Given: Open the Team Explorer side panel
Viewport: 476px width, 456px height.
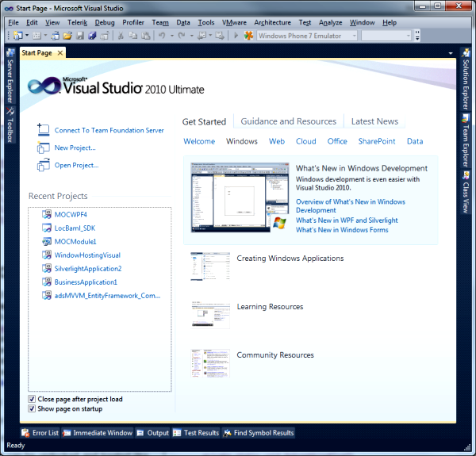Looking at the screenshot, I should (466, 140).
